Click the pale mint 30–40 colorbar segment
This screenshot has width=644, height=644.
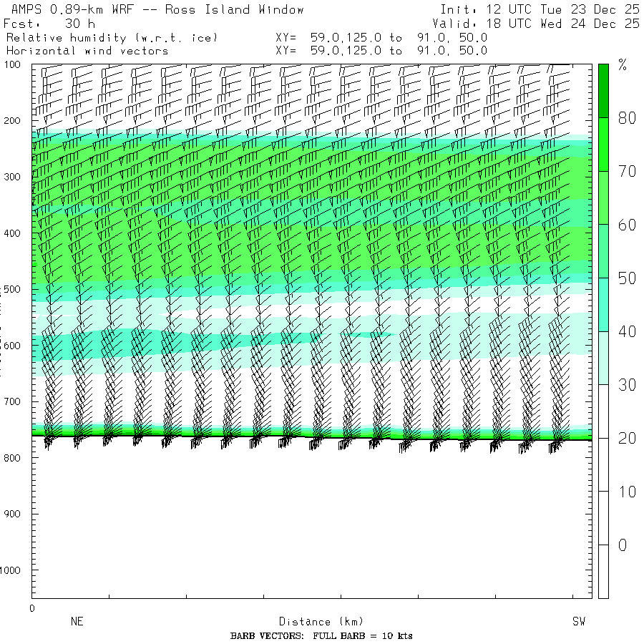[603, 358]
